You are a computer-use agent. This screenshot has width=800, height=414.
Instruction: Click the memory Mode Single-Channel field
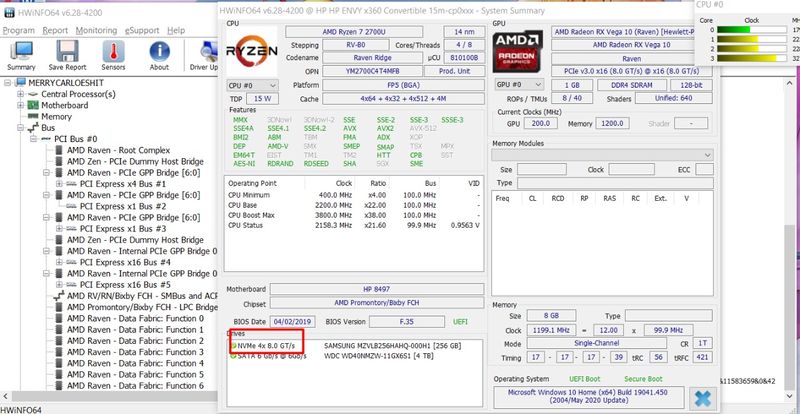click(x=596, y=344)
